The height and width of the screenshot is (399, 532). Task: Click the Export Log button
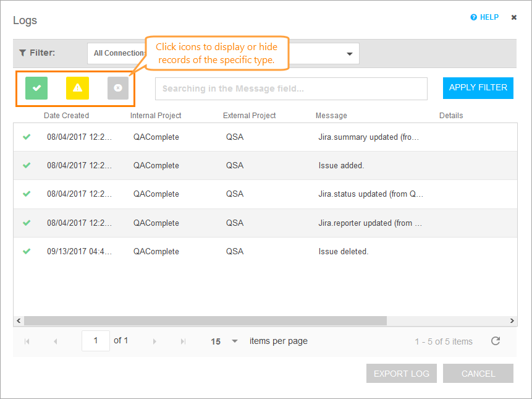[x=402, y=374]
